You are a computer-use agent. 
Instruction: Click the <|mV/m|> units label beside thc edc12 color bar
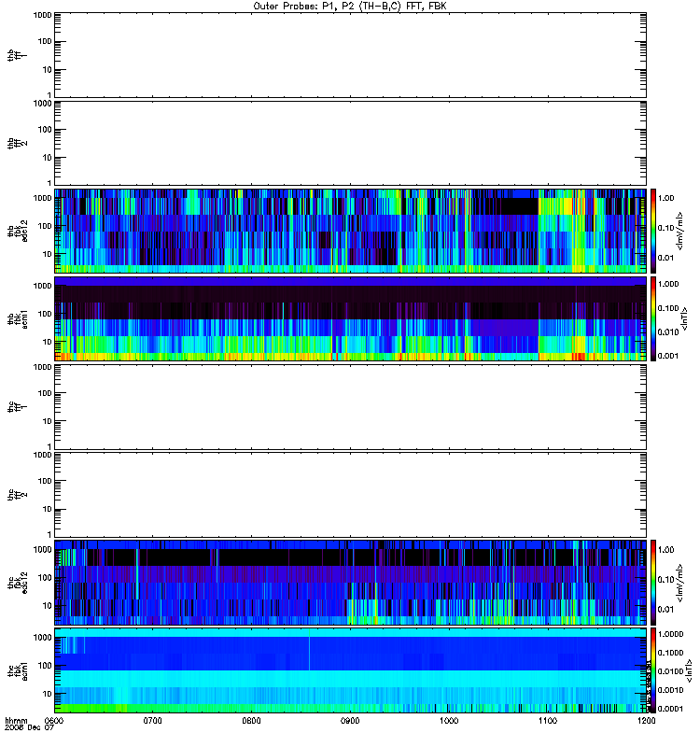680,583
